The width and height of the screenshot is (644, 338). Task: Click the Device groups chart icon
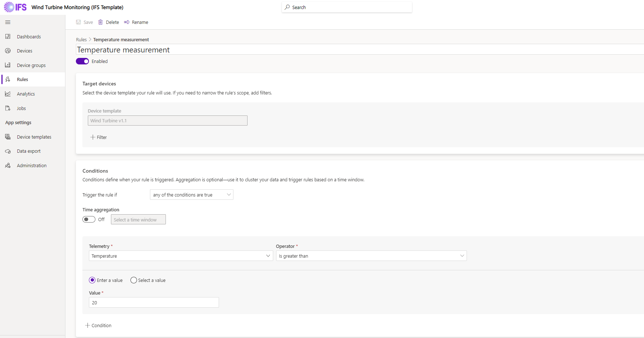8,65
